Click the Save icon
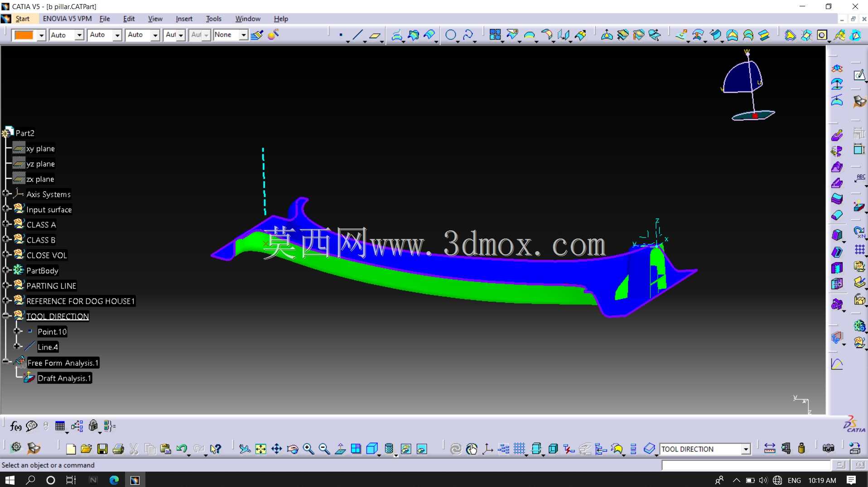The width and height of the screenshot is (868, 487). [x=102, y=449]
